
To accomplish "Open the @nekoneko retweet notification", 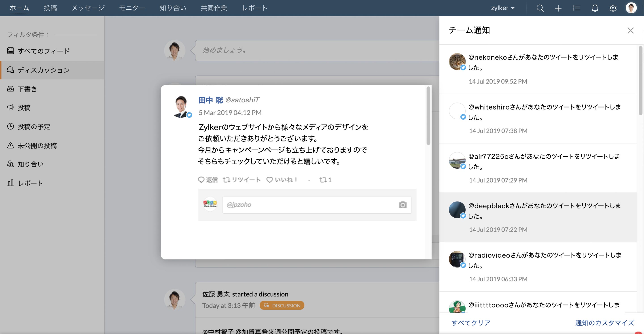I will pyautogui.click(x=538, y=69).
